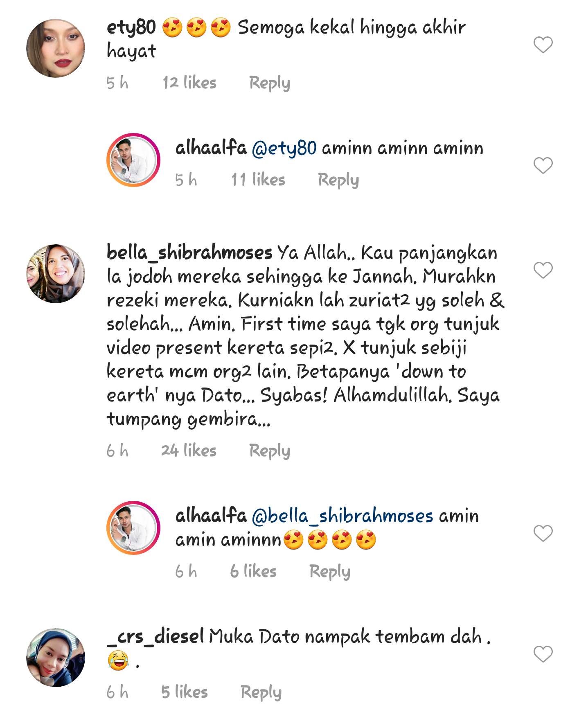
Task: Open the @bella_shibrahmoses mention link
Action: [342, 516]
